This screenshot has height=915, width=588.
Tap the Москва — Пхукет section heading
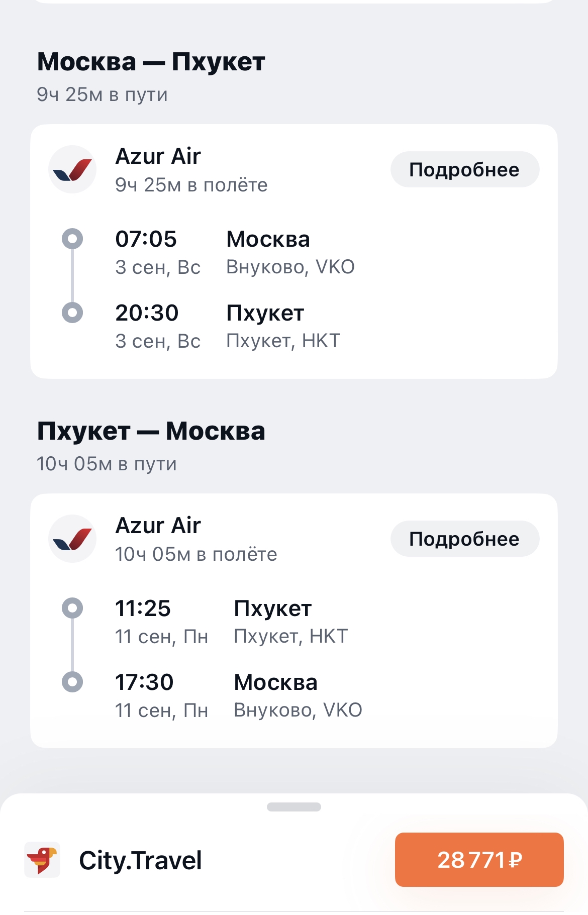(151, 62)
